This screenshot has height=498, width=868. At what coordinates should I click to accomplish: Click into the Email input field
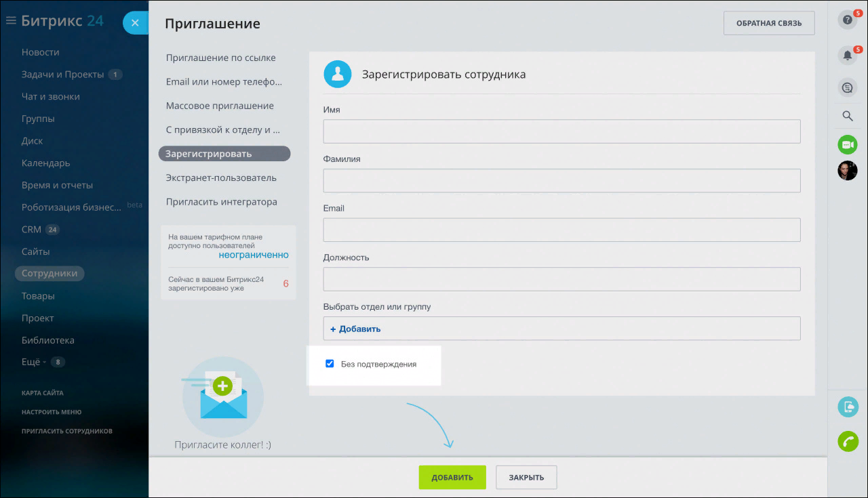pyautogui.click(x=561, y=230)
